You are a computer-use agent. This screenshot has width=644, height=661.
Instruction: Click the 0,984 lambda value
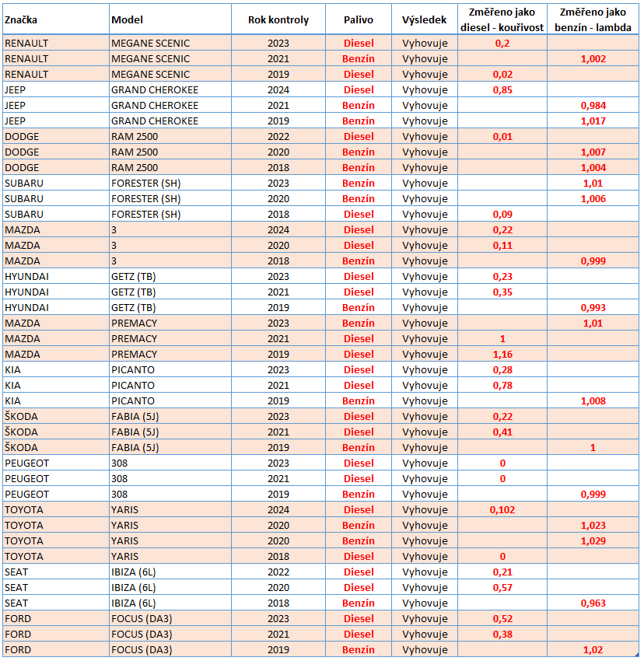click(x=593, y=106)
